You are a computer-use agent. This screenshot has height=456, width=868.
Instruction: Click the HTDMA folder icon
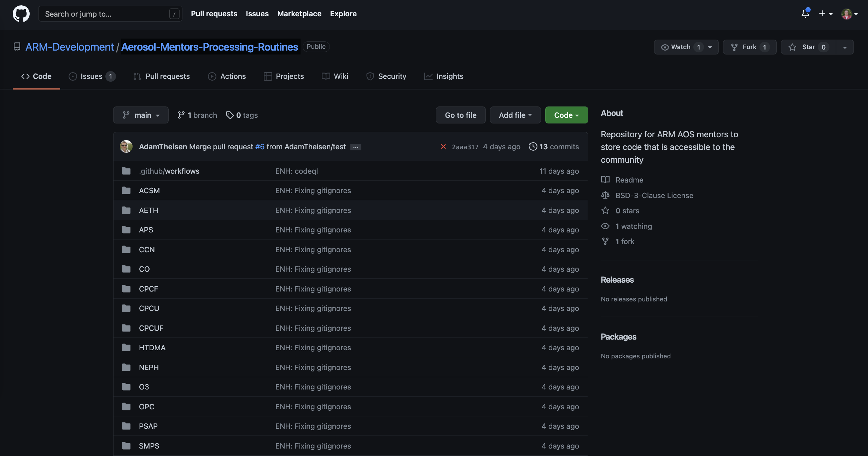click(126, 348)
